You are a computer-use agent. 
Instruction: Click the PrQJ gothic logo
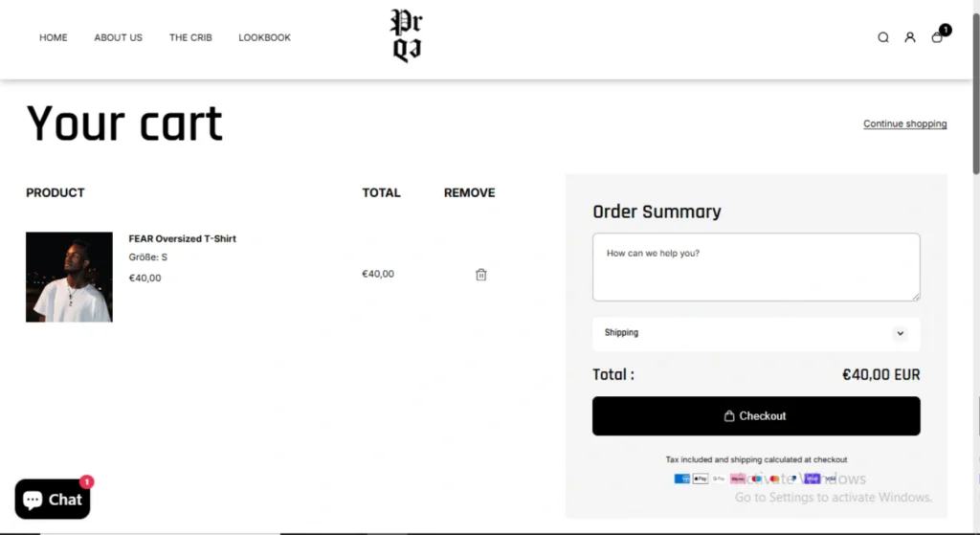[x=407, y=36]
